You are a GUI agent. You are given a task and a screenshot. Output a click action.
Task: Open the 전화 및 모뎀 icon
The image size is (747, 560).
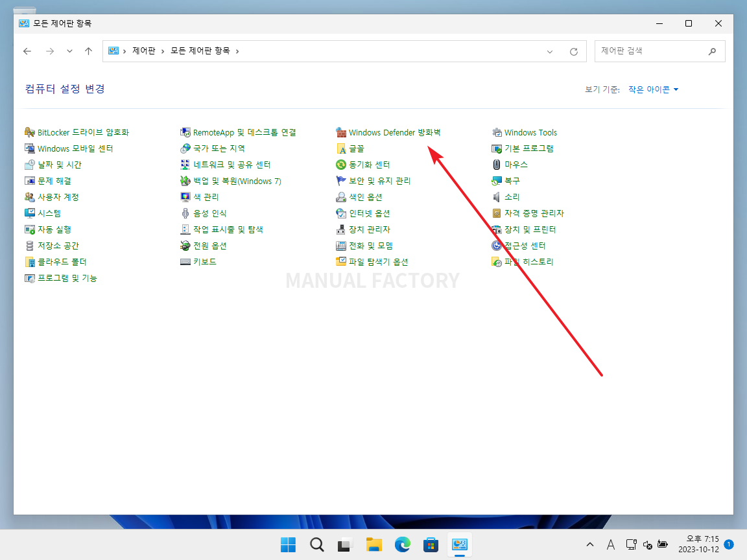(341, 246)
